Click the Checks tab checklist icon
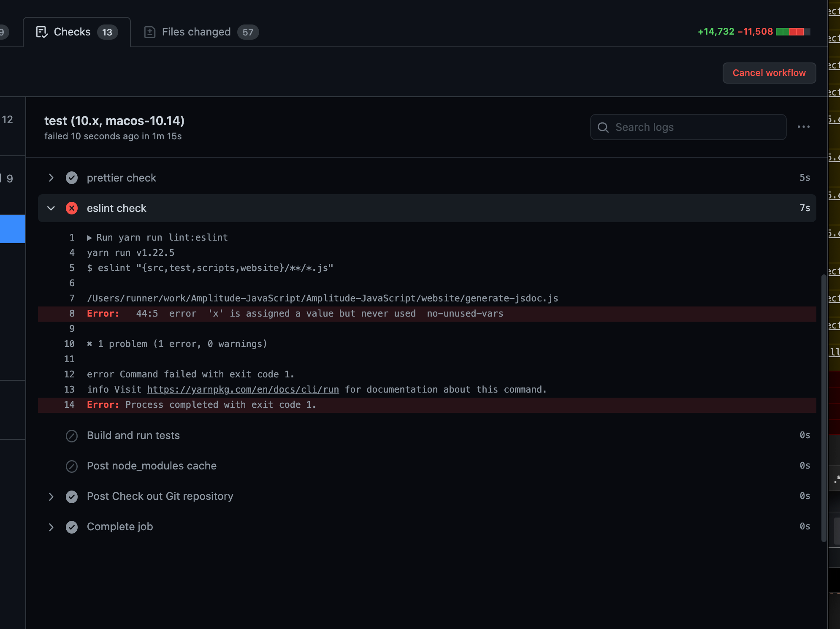This screenshot has width=840, height=629. click(x=42, y=32)
